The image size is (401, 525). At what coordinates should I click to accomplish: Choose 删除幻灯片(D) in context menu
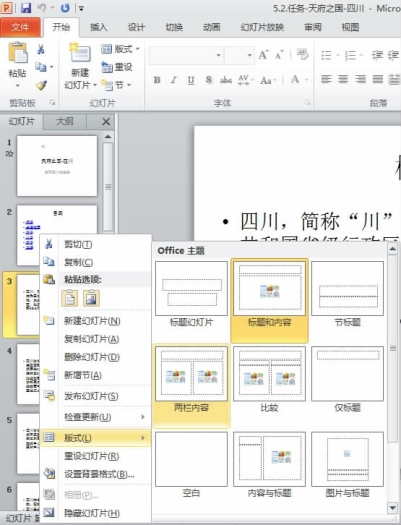click(x=95, y=357)
